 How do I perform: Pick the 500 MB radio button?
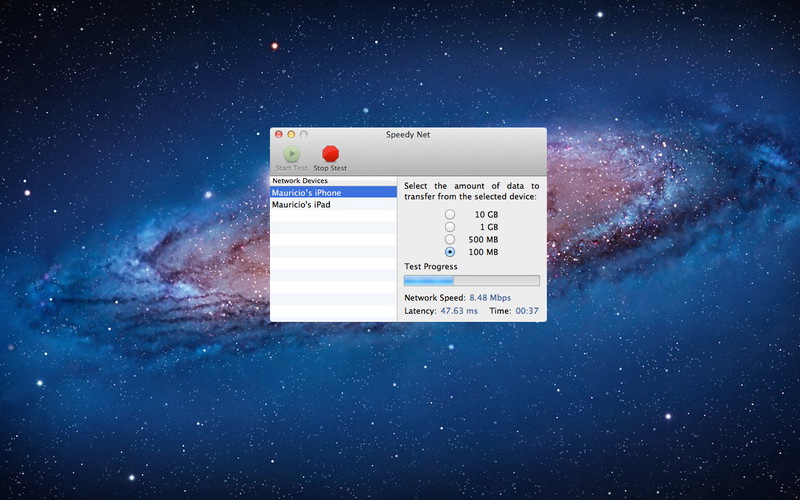[x=450, y=240]
